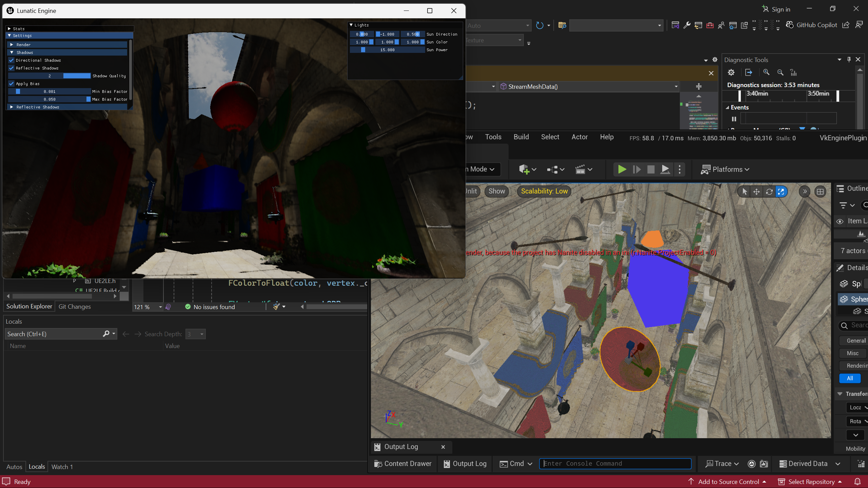
Task: Click the split editor icon
Action: (x=699, y=86)
